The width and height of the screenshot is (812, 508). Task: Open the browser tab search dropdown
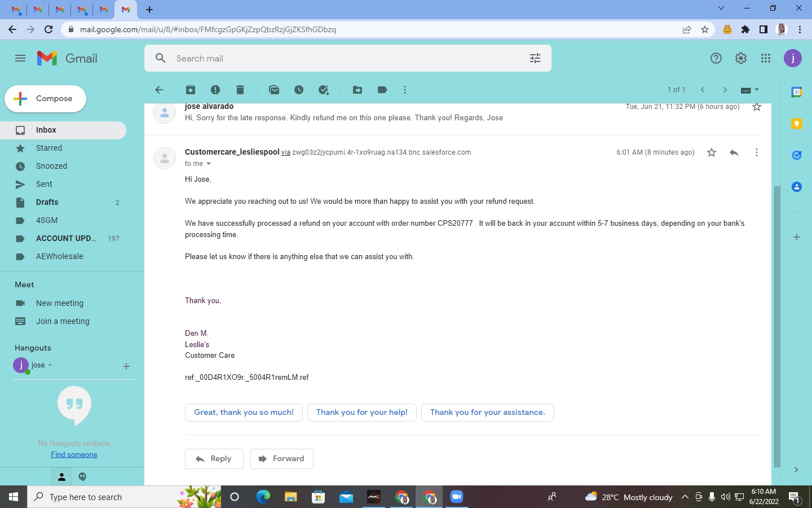pos(721,8)
